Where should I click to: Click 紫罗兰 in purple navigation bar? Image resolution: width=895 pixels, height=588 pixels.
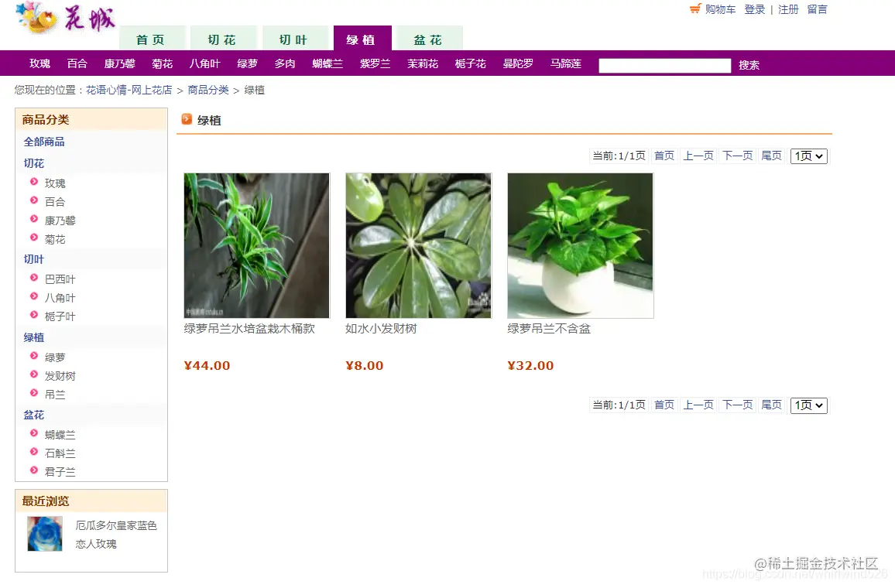pos(375,64)
